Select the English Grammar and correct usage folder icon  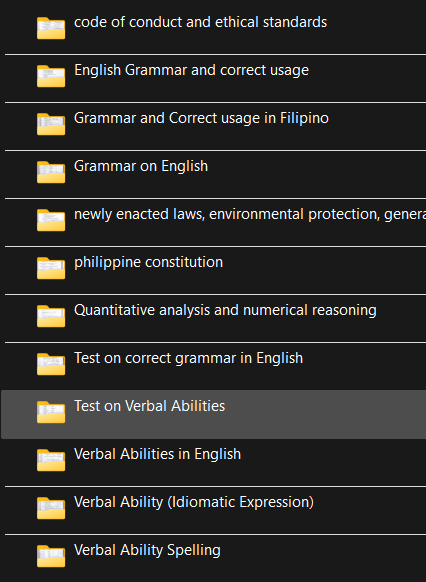click(51, 76)
